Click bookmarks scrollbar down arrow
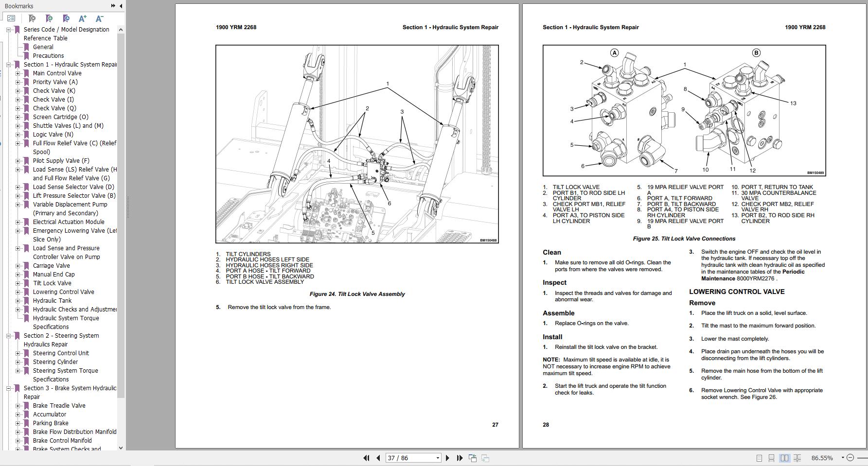The height and width of the screenshot is (466, 868). click(121, 448)
